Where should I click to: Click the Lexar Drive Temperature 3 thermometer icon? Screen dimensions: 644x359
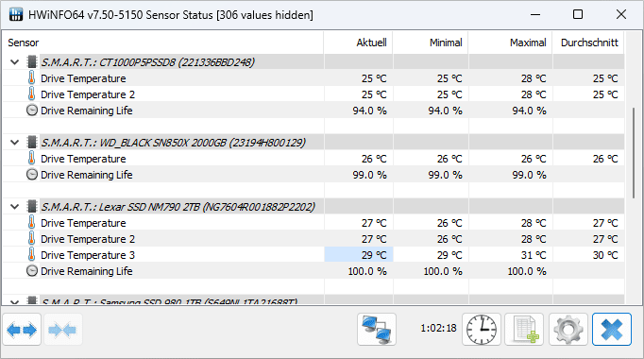tap(31, 255)
